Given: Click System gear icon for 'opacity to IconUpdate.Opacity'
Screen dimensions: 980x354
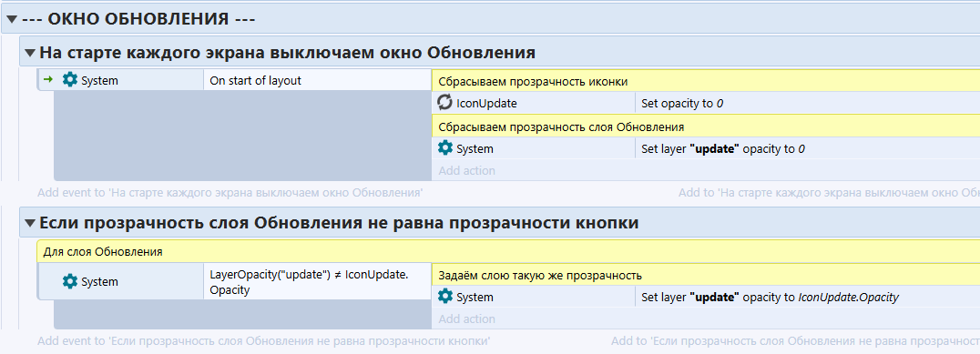Looking at the screenshot, I should (x=445, y=297).
